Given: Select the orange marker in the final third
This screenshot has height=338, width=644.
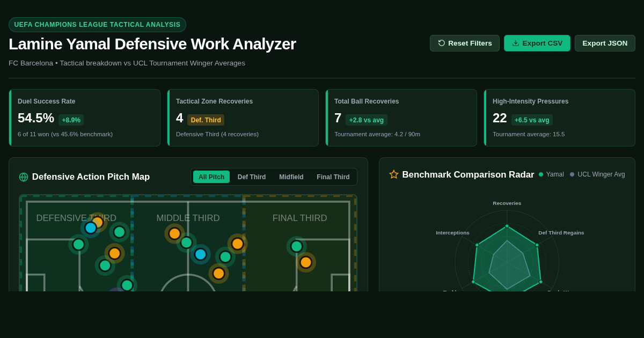Looking at the screenshot, I should click(306, 262).
